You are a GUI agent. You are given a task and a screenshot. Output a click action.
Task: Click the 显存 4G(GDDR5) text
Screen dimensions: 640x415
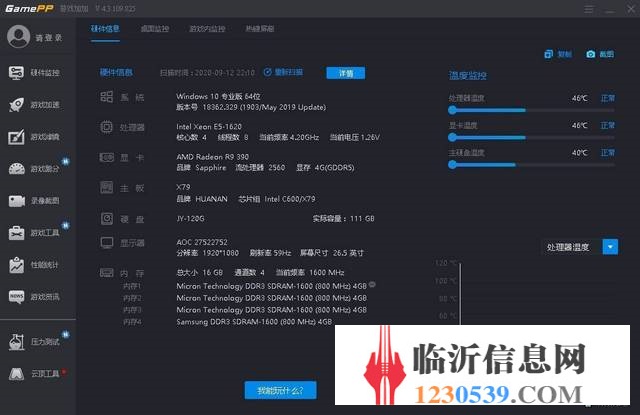(325, 168)
